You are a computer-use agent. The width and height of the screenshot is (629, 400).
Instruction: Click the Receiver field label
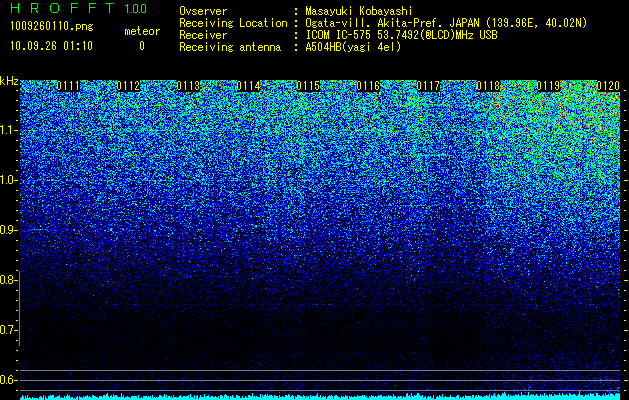pos(203,35)
